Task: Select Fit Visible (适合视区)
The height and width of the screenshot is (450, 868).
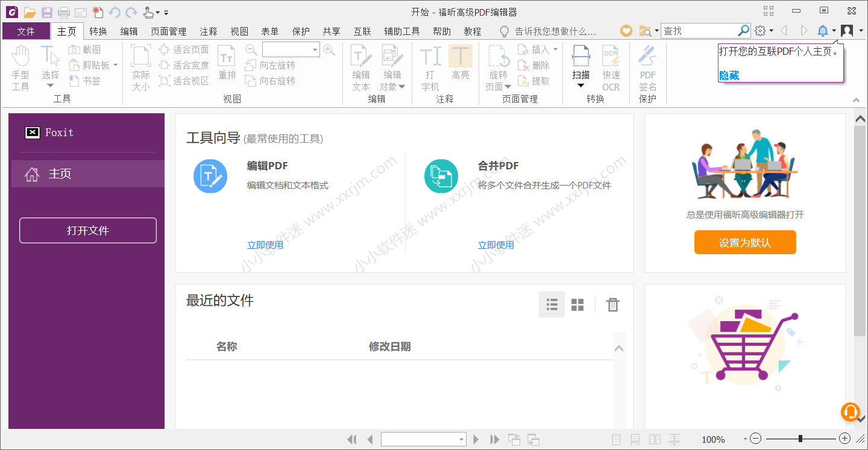Action: (184, 81)
